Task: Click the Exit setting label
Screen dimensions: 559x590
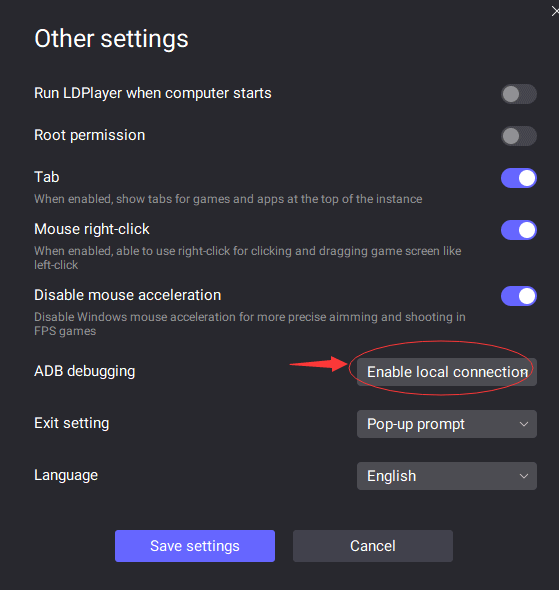Action: click(x=72, y=423)
